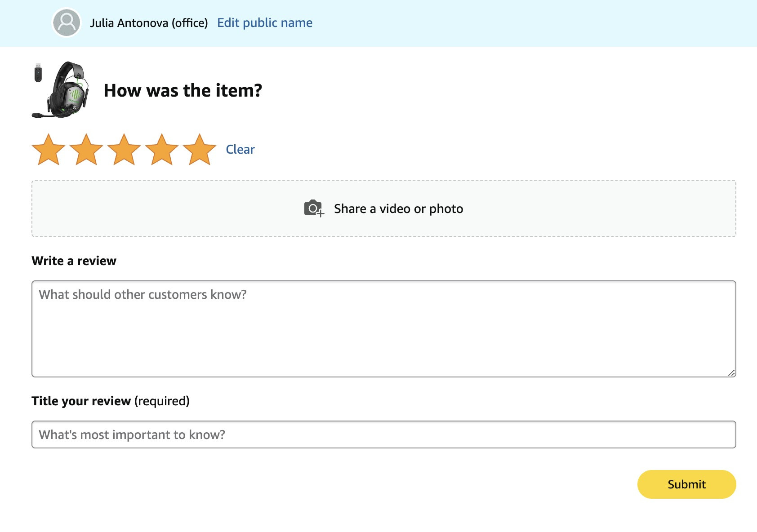Focus the 'What should other customers know?' review box

pyautogui.click(x=384, y=329)
